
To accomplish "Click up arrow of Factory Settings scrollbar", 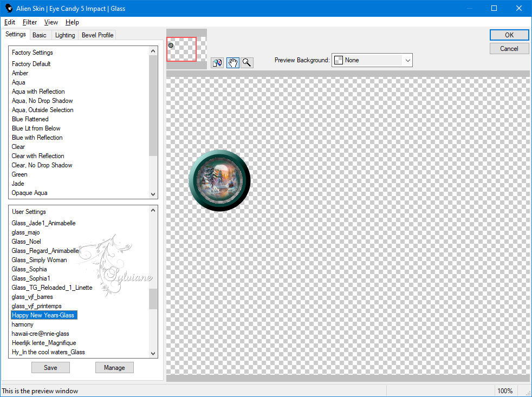I will (x=153, y=51).
